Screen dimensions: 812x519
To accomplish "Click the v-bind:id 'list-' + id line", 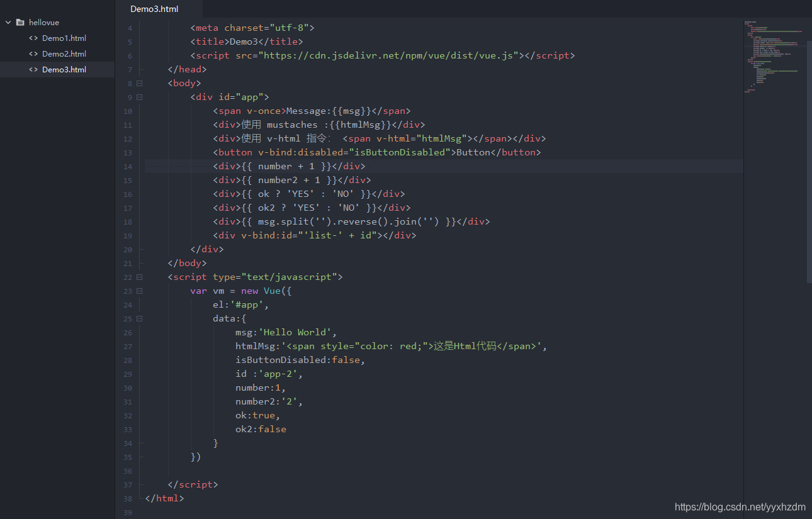I will [x=315, y=235].
